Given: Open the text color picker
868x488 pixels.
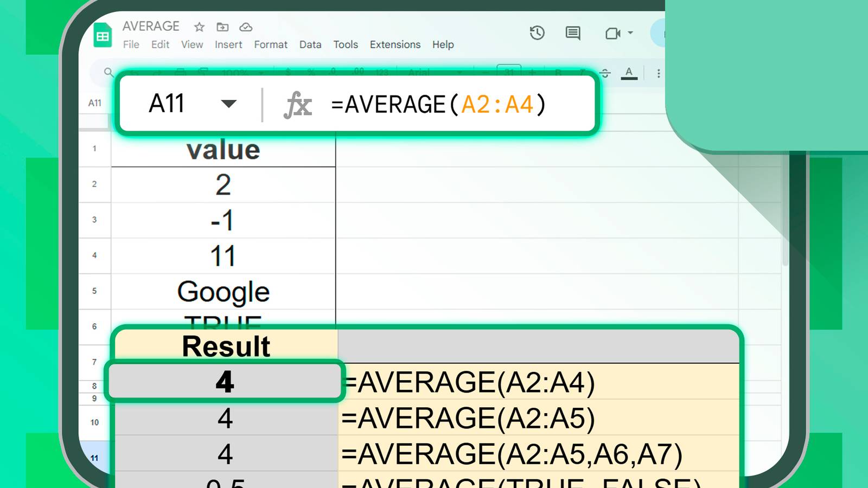Looking at the screenshot, I should (x=629, y=73).
